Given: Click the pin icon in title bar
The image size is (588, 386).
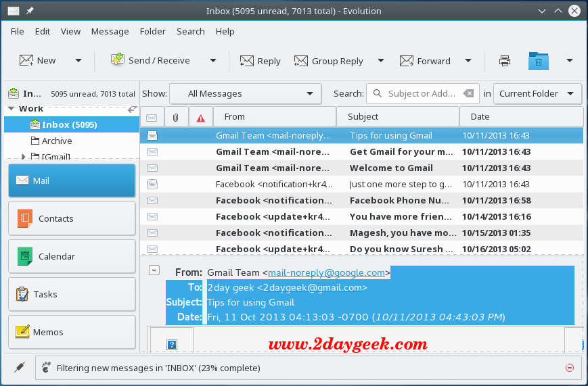Looking at the screenshot, I should coord(30,11).
